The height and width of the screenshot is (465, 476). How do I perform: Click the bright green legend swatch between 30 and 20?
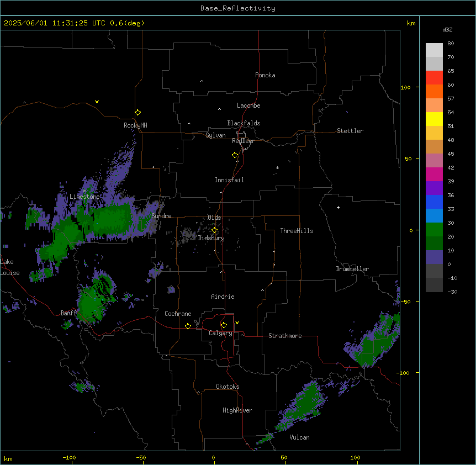tap(434, 230)
